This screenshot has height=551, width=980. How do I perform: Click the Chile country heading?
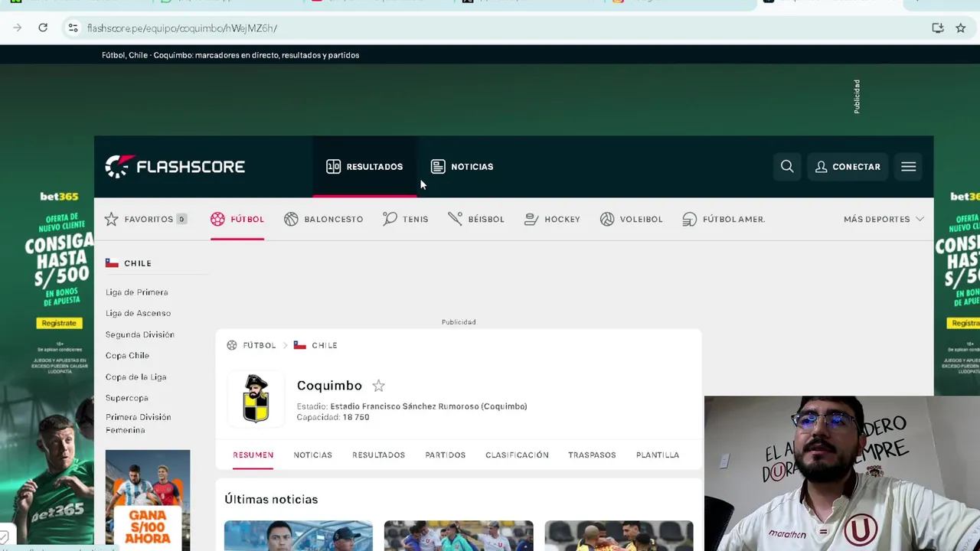click(129, 263)
